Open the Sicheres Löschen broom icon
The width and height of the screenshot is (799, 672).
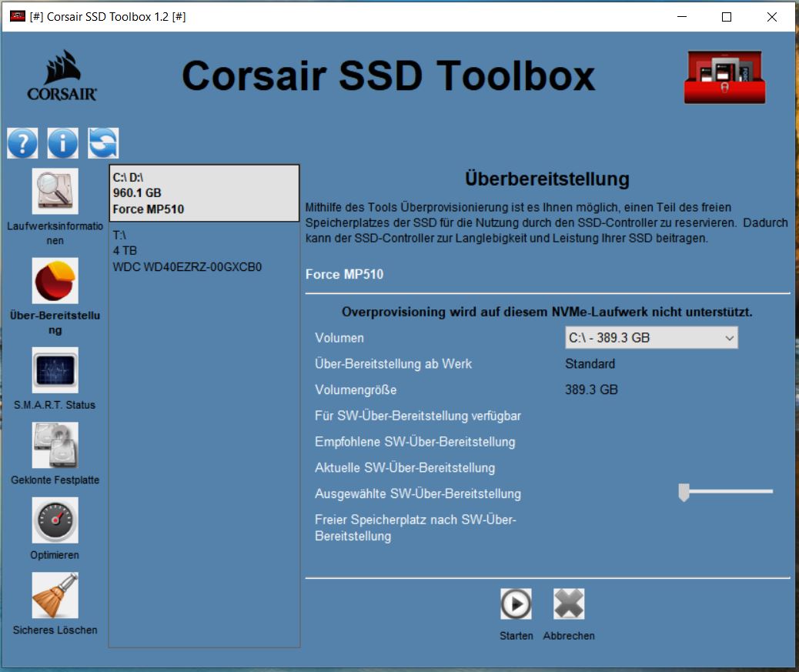pyautogui.click(x=55, y=595)
